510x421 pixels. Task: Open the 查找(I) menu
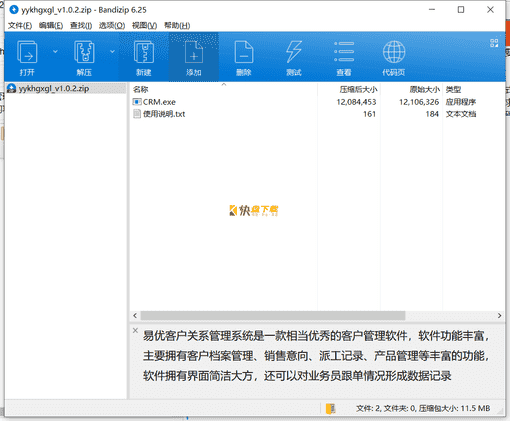81,25
